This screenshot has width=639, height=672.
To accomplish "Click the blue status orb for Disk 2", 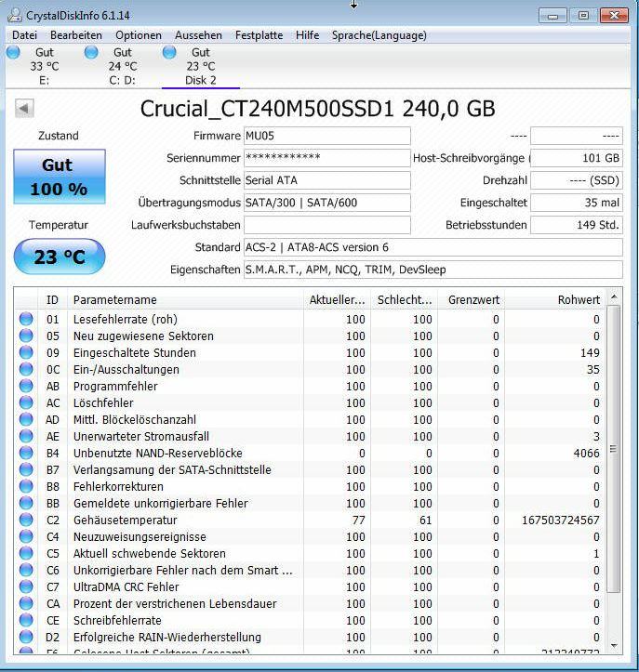I will (x=169, y=53).
